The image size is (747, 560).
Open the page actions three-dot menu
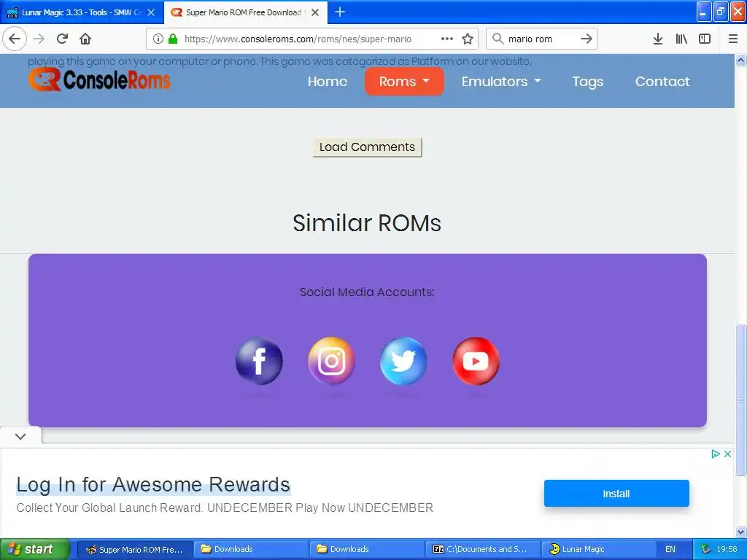447,39
